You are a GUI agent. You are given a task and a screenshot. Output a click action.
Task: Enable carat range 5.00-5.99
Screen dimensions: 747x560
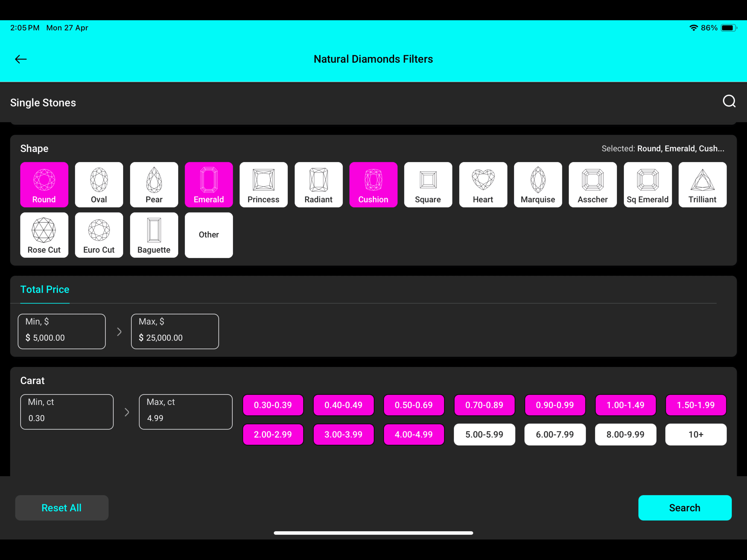(484, 434)
